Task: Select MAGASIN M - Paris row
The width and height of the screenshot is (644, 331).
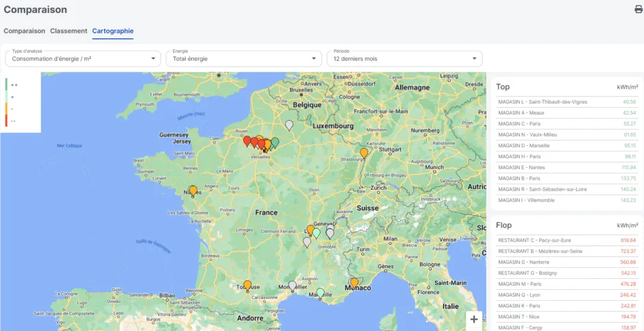Action: tap(567, 284)
